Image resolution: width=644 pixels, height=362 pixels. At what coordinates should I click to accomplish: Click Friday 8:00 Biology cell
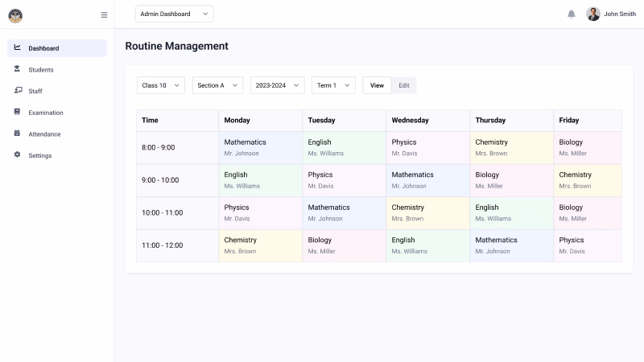click(x=588, y=148)
